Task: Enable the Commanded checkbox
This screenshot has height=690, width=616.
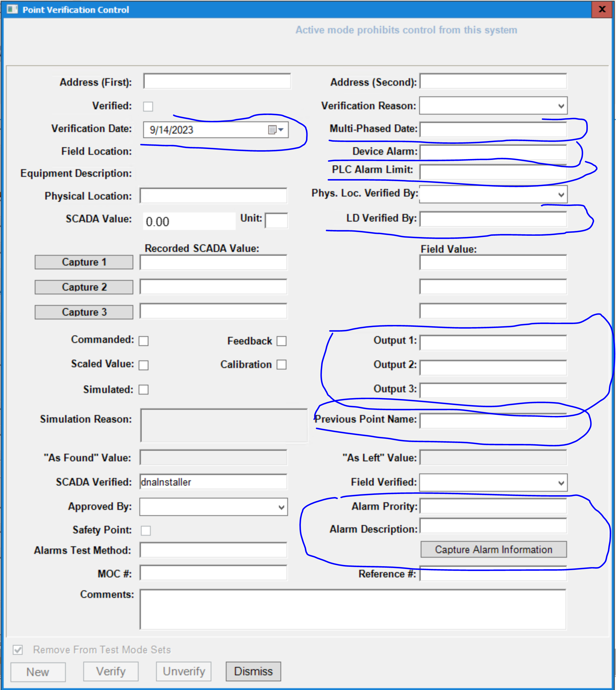Action: click(x=143, y=341)
